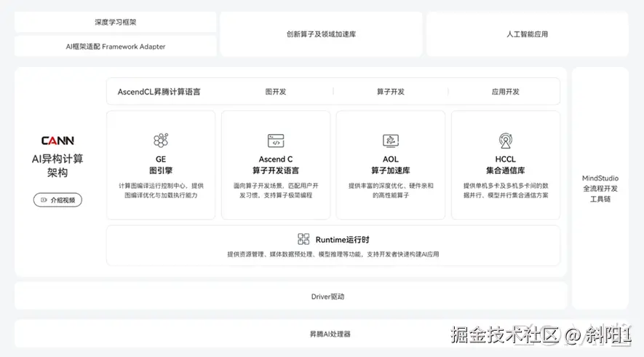
Task: Open the 创新算子及领域加速库 box
Action: click(x=321, y=34)
